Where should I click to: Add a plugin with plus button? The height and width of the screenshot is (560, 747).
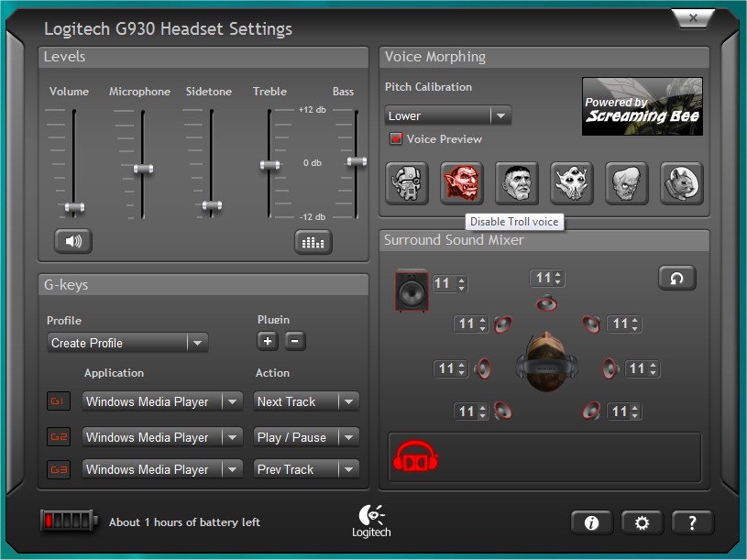(x=268, y=341)
